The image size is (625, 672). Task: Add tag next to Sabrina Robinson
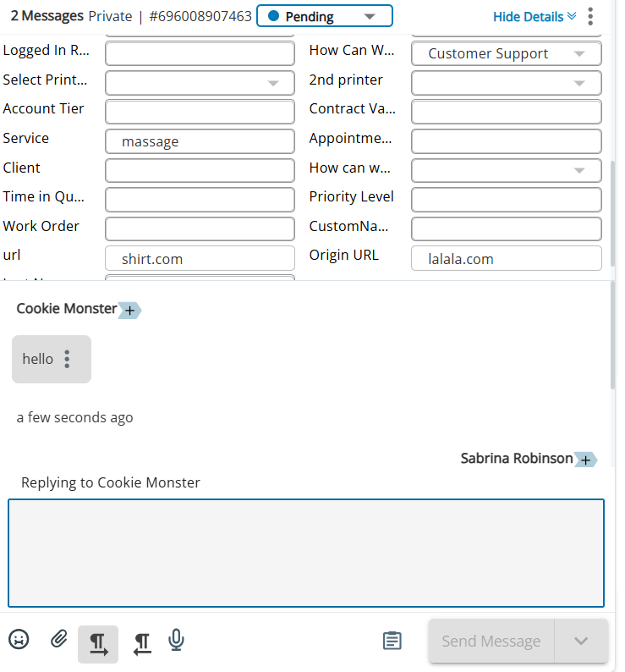pyautogui.click(x=585, y=460)
